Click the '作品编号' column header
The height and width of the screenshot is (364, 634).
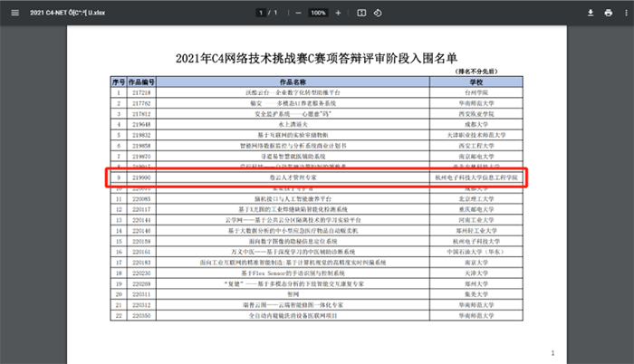(x=141, y=82)
